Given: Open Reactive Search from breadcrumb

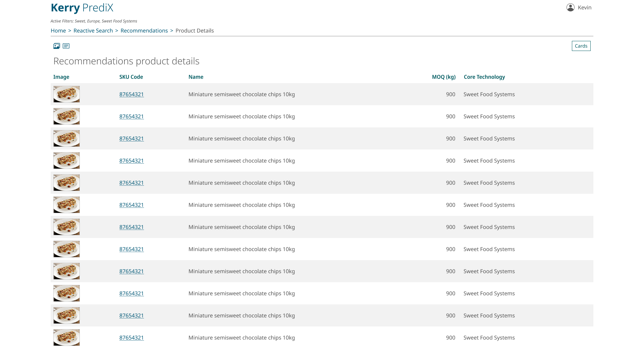Looking at the screenshot, I should (x=93, y=31).
